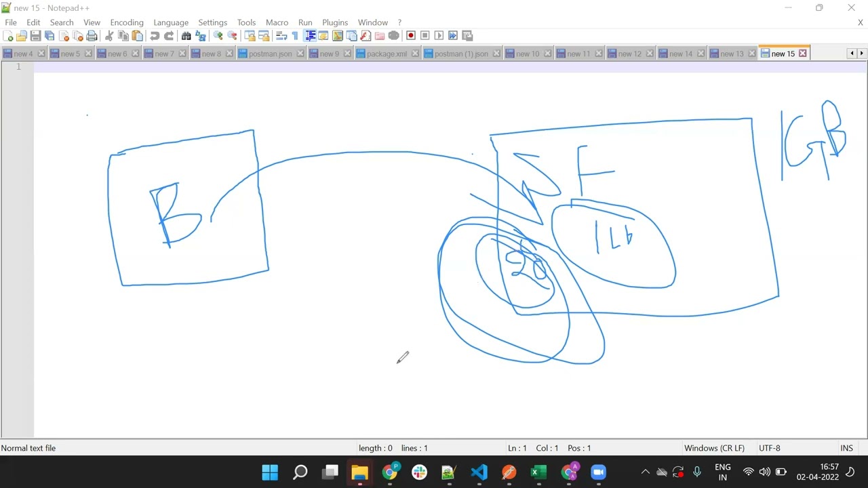The width and height of the screenshot is (868, 488).
Task: Open the Edit menu
Action: click(33, 22)
